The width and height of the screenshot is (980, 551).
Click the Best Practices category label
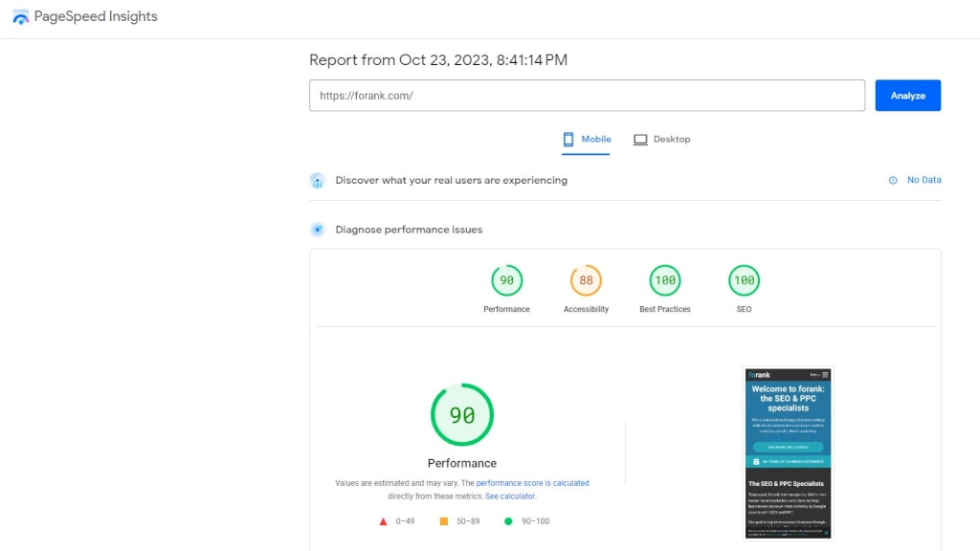pyautogui.click(x=665, y=309)
